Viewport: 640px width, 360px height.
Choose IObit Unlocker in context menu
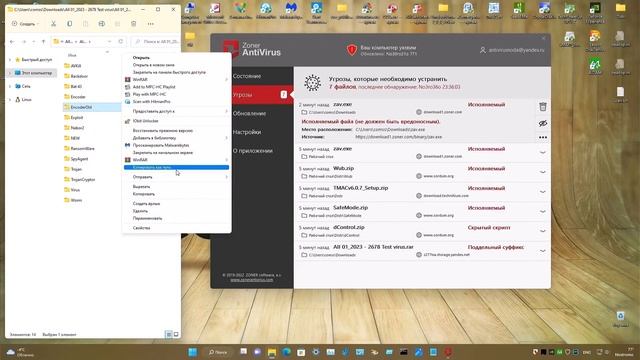pos(176,121)
